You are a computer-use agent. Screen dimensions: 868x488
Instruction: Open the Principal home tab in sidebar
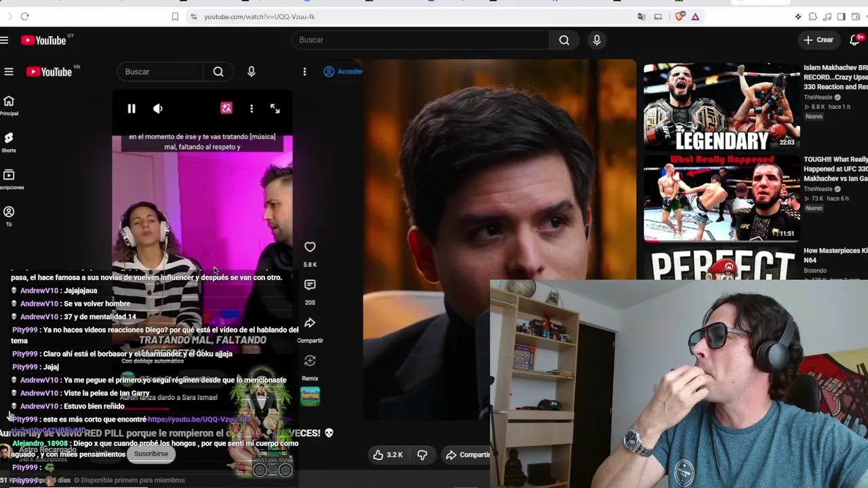(x=9, y=105)
